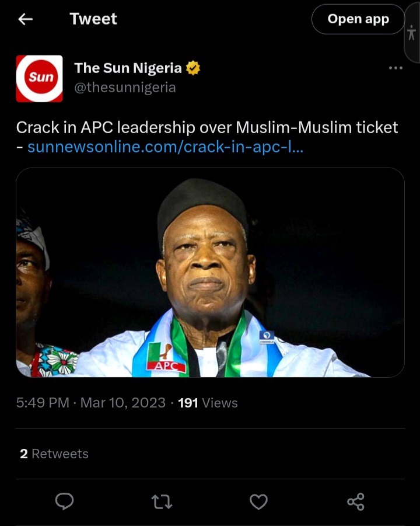Screen dimensions: 420x526
Task: Tap the gold verified badge
Action: [193, 68]
